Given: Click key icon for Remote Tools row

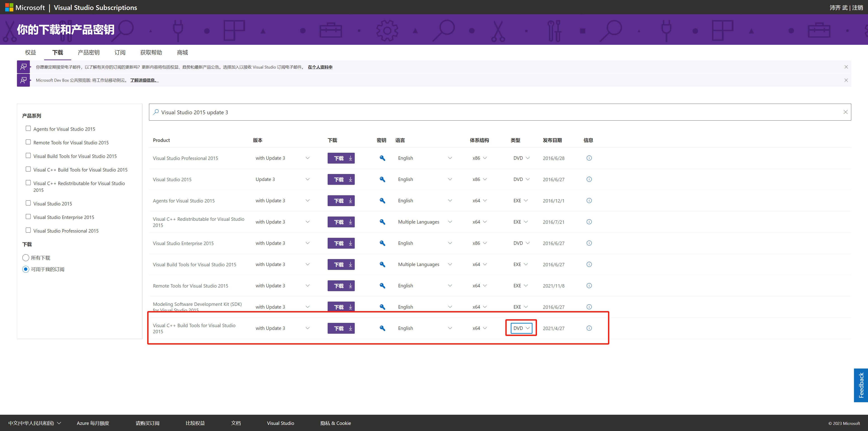Looking at the screenshot, I should tap(382, 286).
